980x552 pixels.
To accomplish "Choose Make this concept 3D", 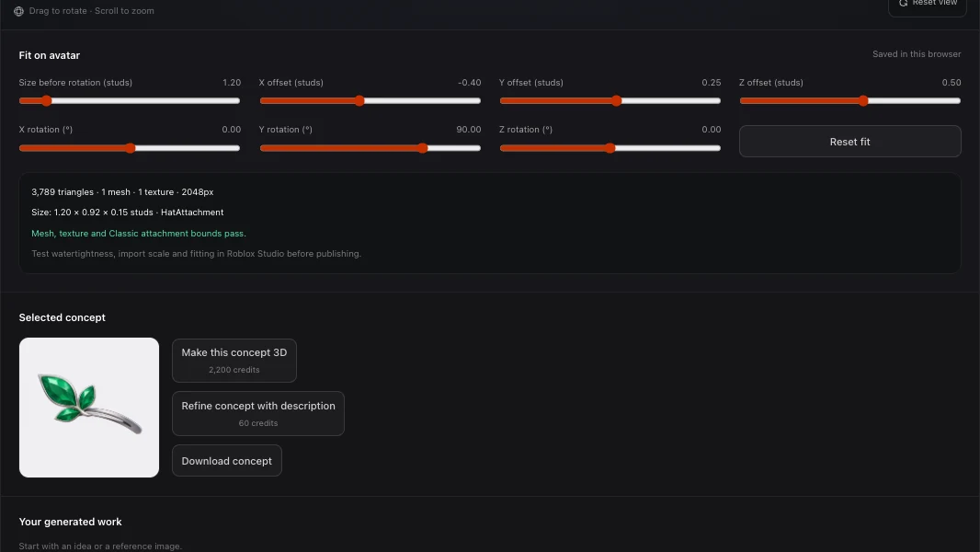I will pyautogui.click(x=234, y=361).
